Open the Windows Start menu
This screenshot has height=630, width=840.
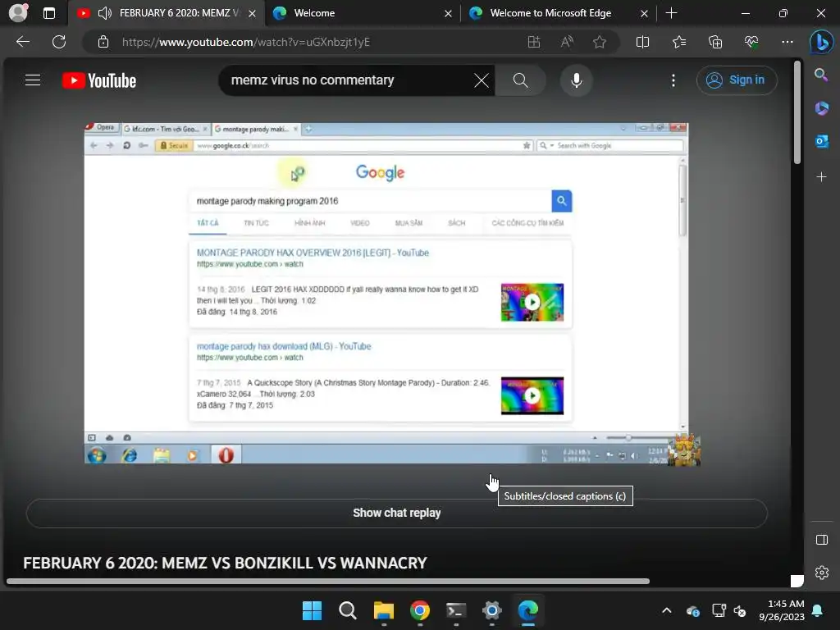[312, 610]
